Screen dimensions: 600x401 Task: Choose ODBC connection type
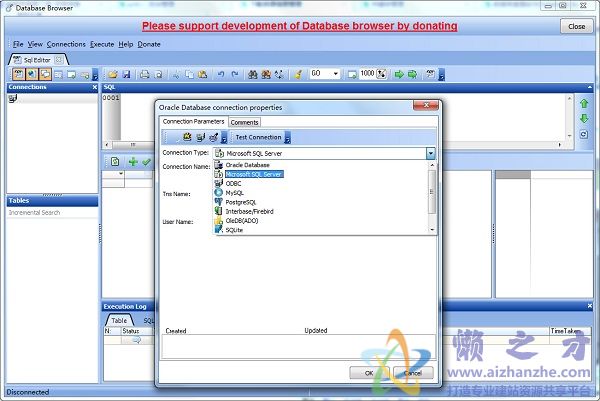pos(233,183)
